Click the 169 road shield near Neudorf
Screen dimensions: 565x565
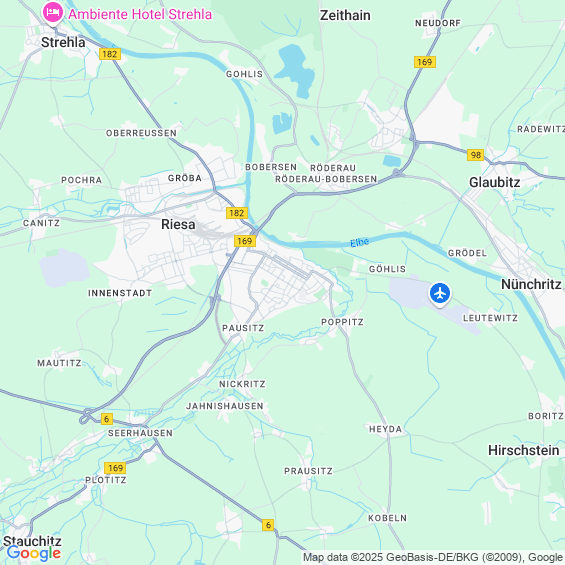(x=425, y=62)
